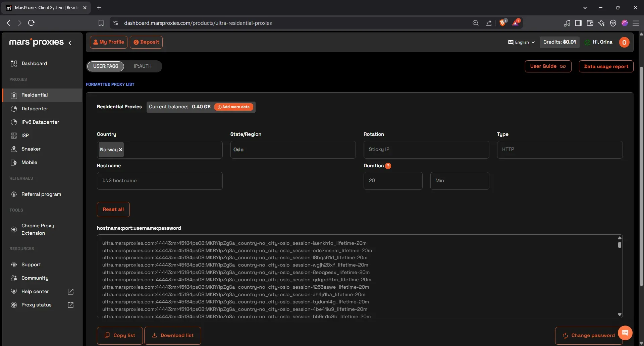This screenshot has width=644, height=346.
Task: Open the Referral program page
Action: tap(42, 194)
